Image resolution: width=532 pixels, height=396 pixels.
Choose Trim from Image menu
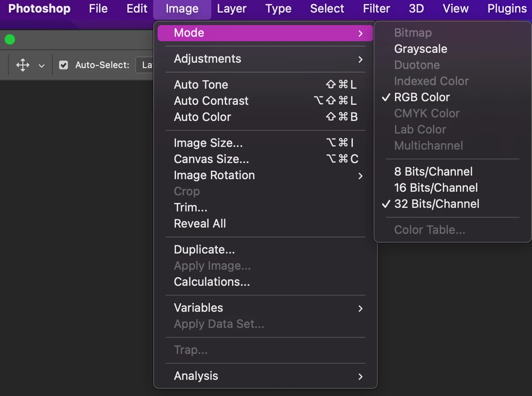(265, 207)
